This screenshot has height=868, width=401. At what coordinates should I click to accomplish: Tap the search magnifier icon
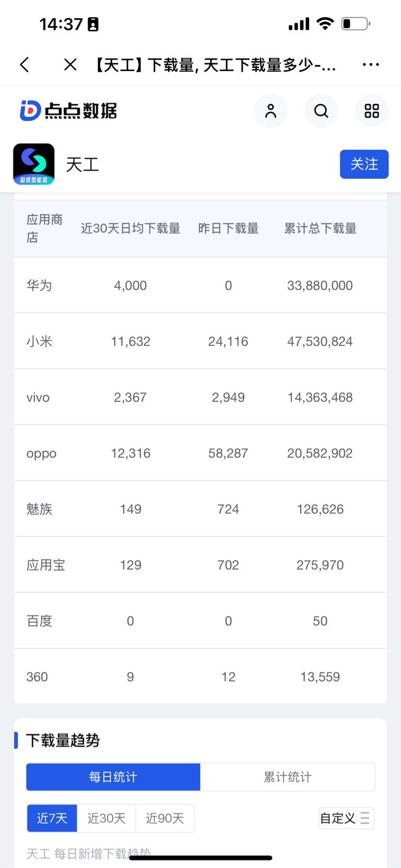(321, 111)
